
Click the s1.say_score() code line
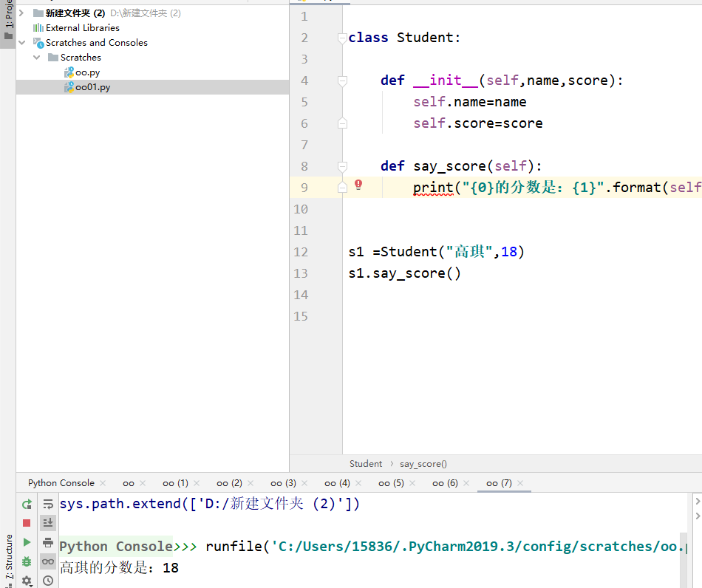click(405, 273)
